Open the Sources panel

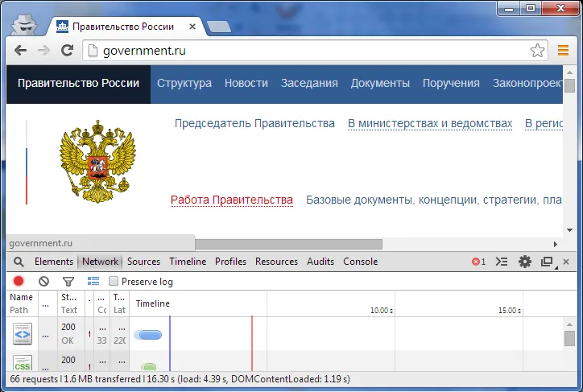point(143,262)
